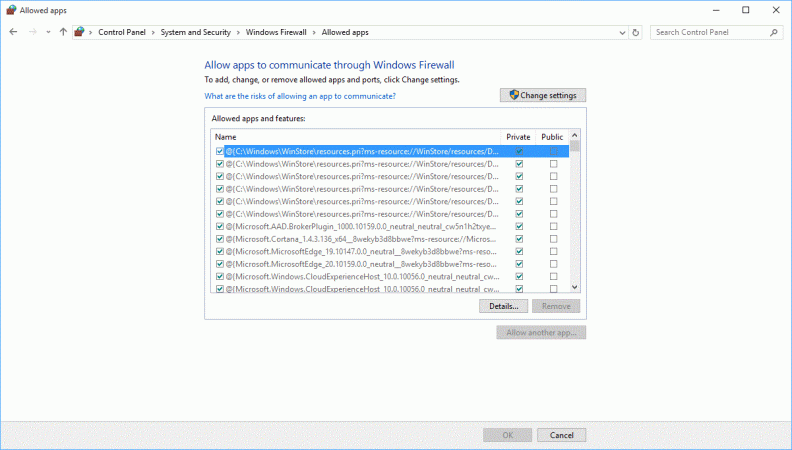Go up one level with Up arrow

(x=63, y=32)
